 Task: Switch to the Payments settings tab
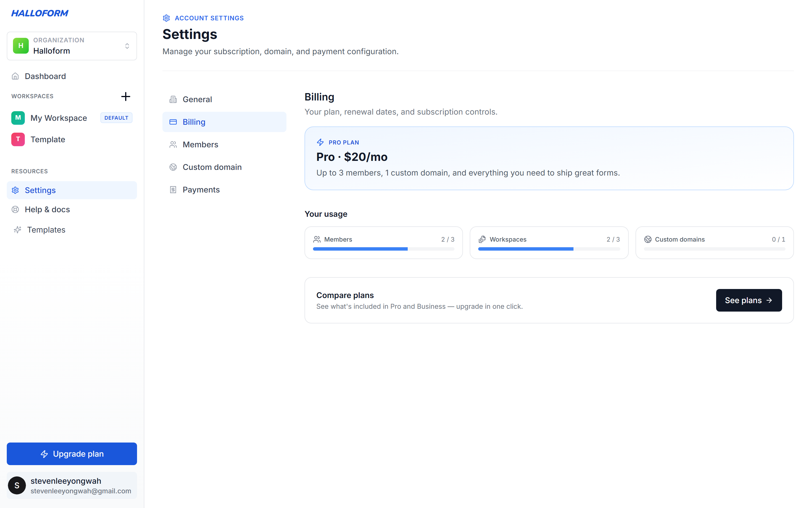224,190
